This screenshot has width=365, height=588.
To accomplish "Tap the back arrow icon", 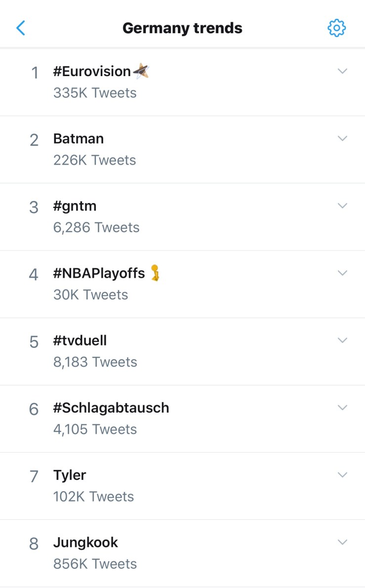I will pos(21,28).
